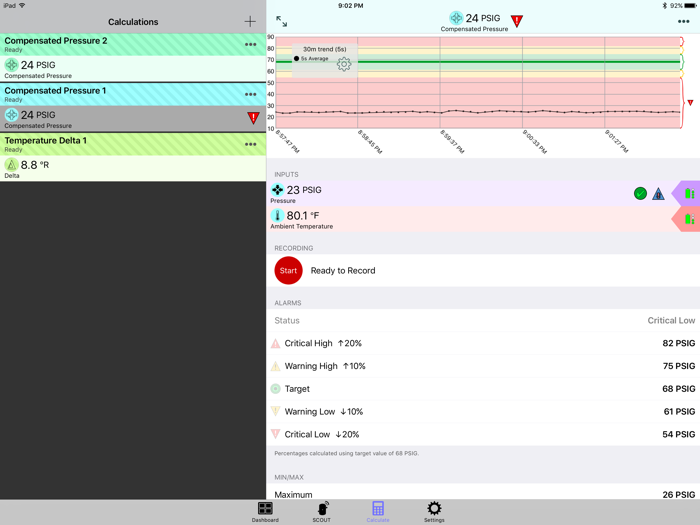Click the 8.8 °R delta value

[35, 165]
